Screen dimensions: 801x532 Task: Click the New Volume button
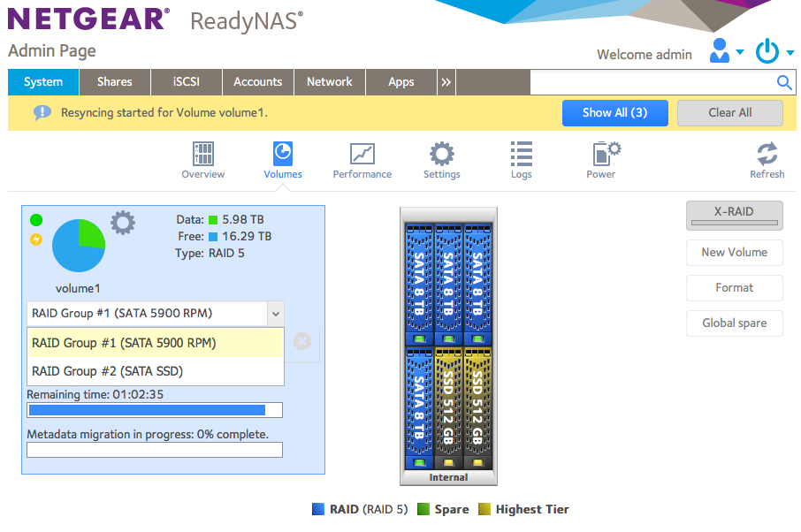coord(734,252)
